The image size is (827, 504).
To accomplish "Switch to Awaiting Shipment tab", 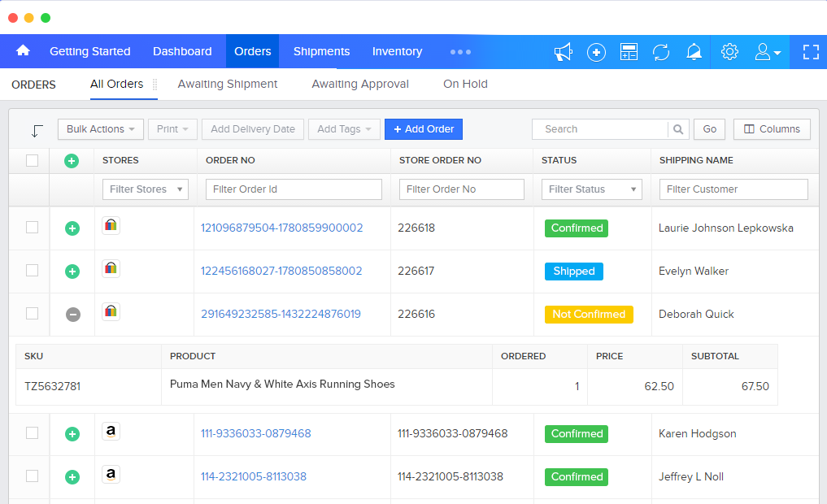I will [x=228, y=84].
